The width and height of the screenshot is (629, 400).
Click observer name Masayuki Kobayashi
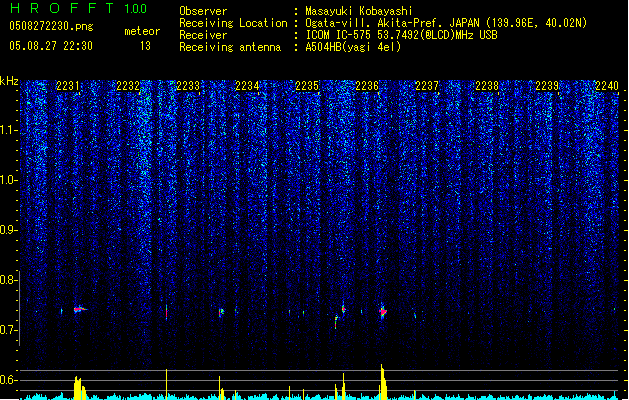[x=359, y=11]
